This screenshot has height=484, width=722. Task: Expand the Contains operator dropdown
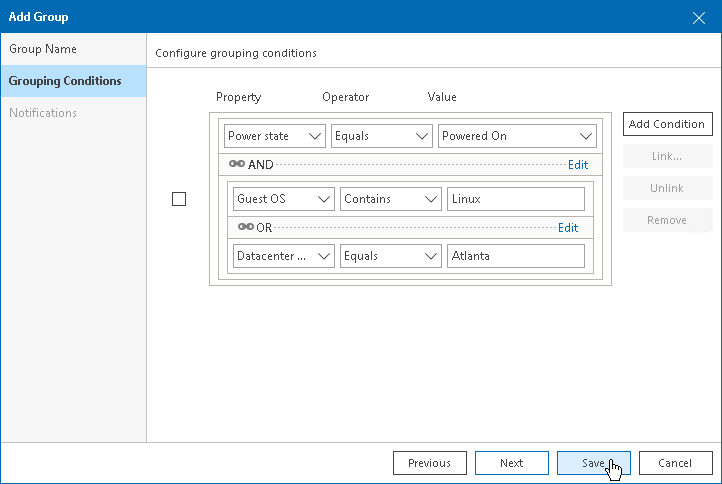click(390, 199)
